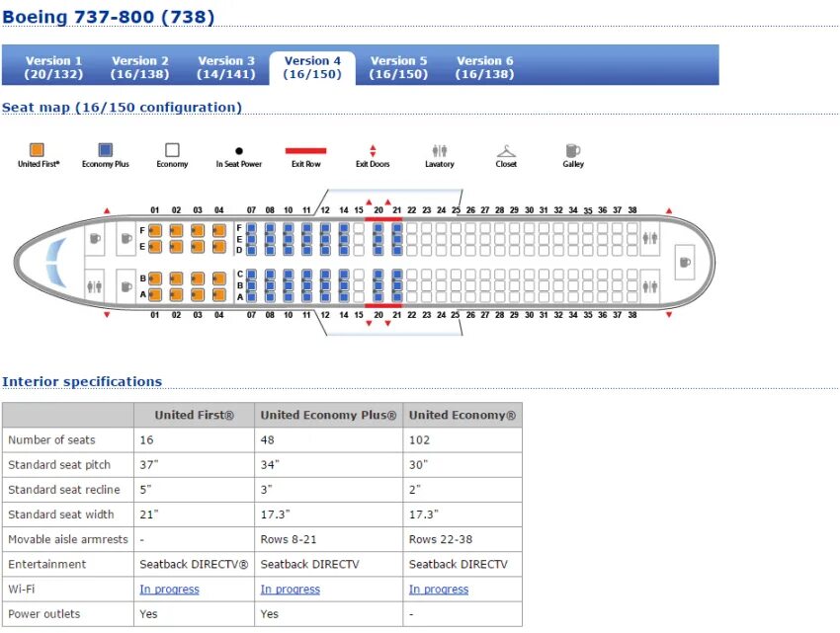
Task: Select First class seat 04F
Action: tap(219, 231)
